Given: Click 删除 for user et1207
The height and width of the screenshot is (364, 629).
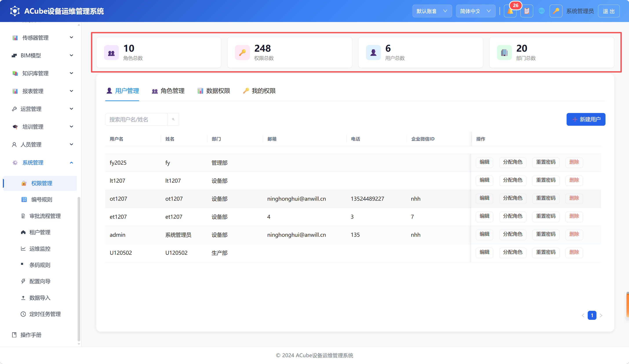Looking at the screenshot, I should click(x=574, y=217).
